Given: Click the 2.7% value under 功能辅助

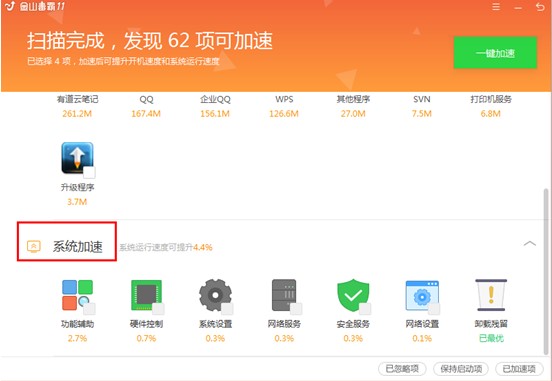Looking at the screenshot, I should 77,338.
